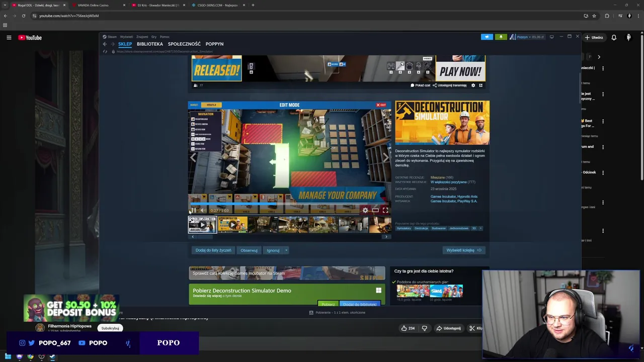Click Steam announcements megaphone icon

(487, 37)
